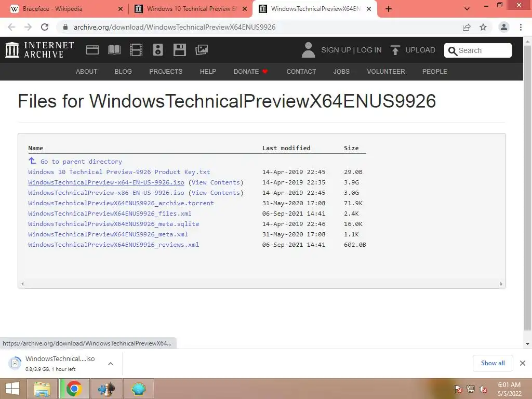Open the Audio speaker icon
Viewport: 532px width, 399px height.
tap(158, 50)
